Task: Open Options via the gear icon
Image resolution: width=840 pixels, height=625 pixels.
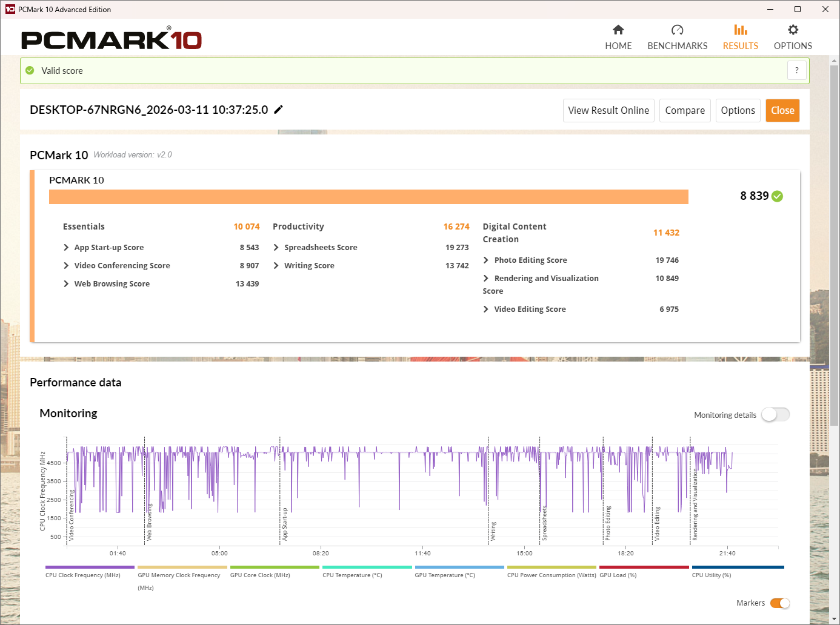Action: pyautogui.click(x=793, y=30)
